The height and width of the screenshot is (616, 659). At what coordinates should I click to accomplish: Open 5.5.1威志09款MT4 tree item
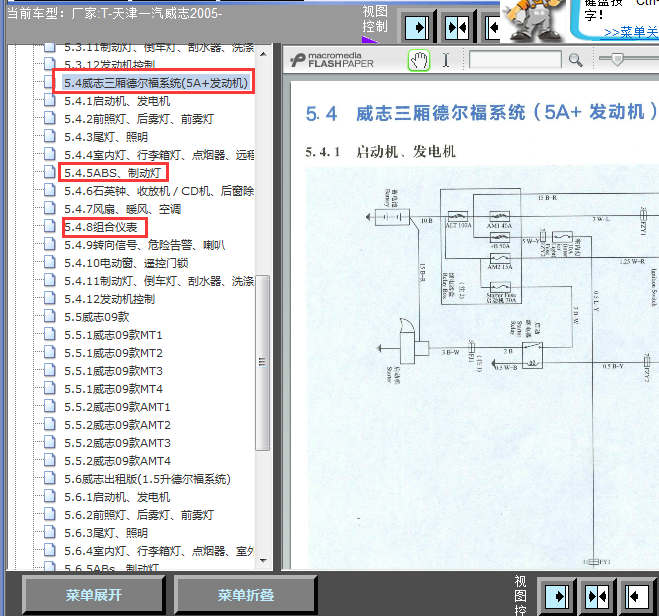pyautogui.click(x=113, y=389)
